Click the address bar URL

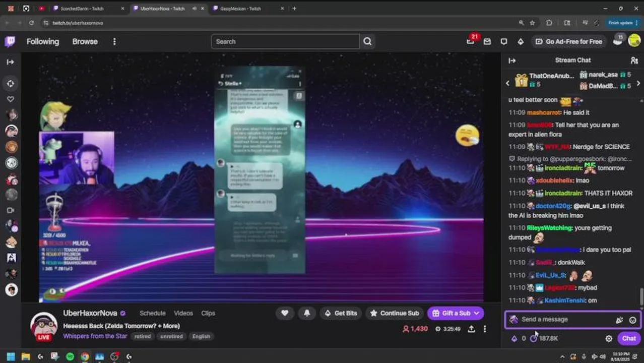[78, 23]
